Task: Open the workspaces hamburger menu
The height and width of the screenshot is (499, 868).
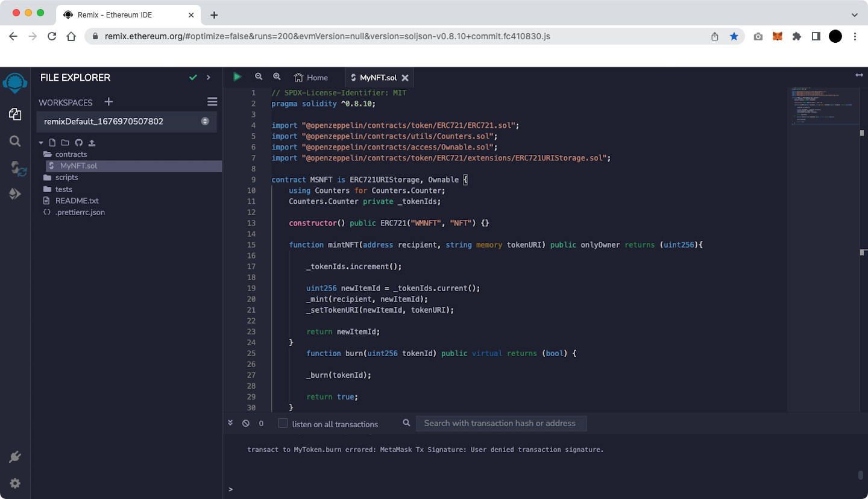Action: 212,102
